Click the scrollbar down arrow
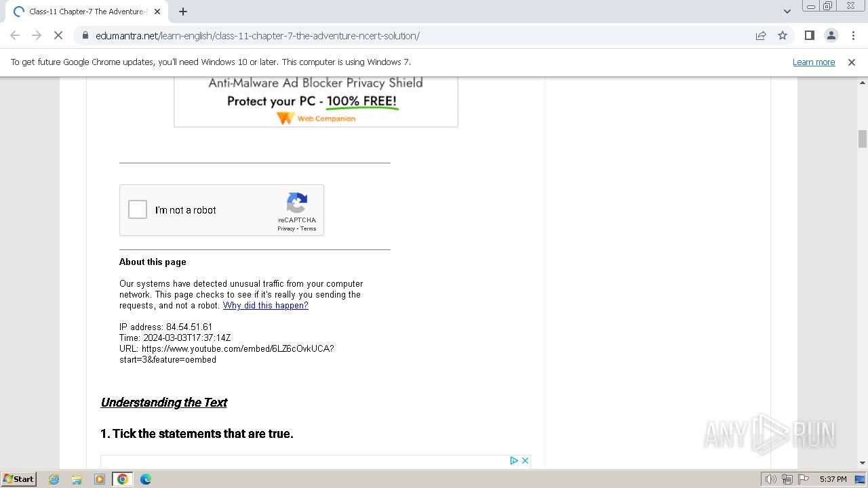 (x=863, y=463)
